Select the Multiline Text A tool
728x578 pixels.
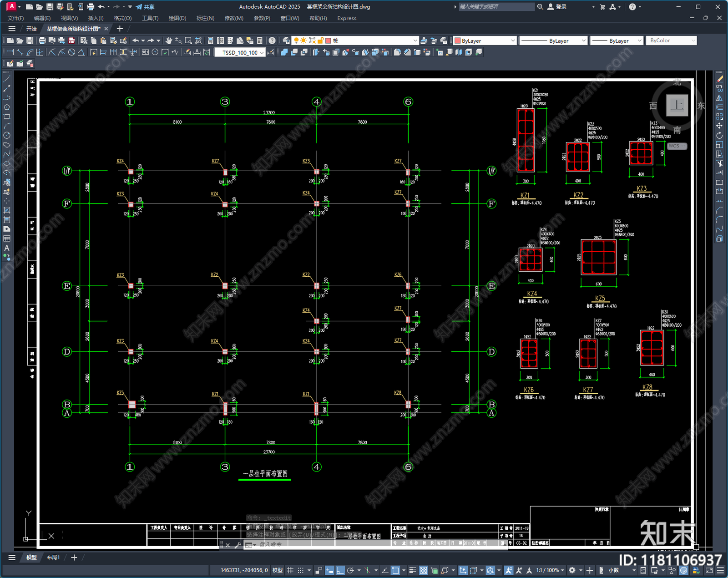[x=7, y=248]
